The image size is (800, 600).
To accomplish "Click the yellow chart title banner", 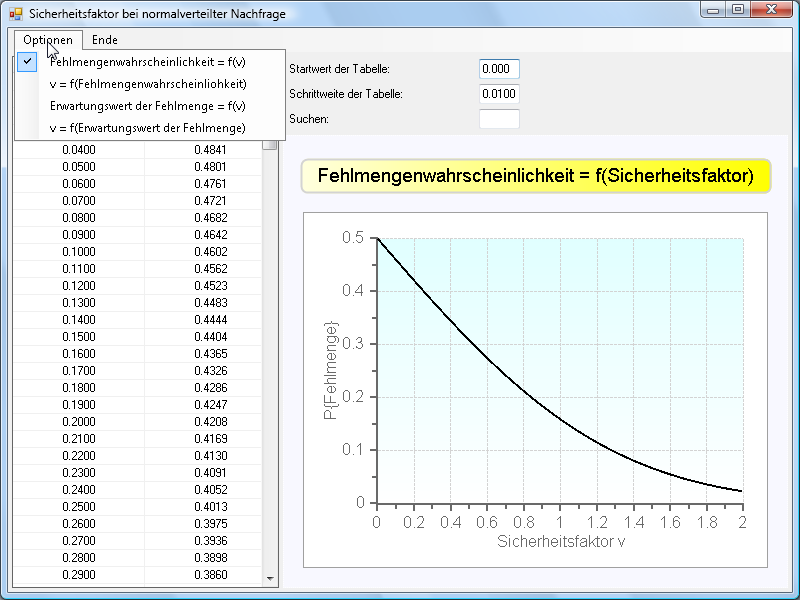I will pos(535,176).
